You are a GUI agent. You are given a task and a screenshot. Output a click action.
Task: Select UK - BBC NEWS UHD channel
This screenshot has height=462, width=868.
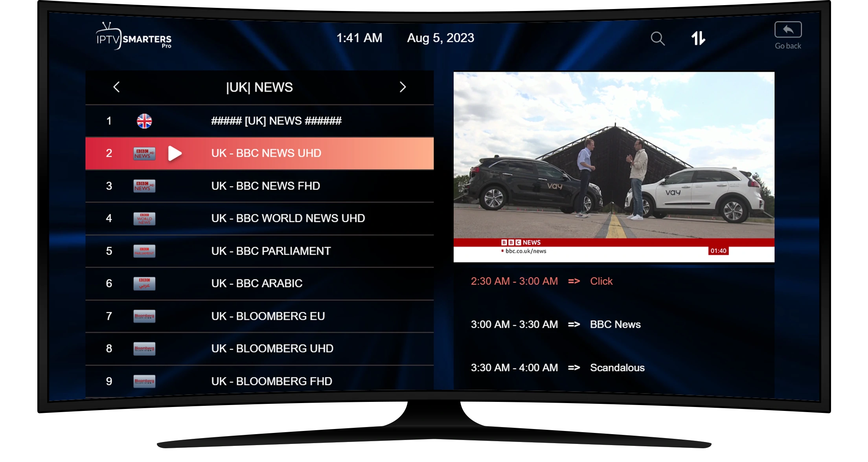260,153
